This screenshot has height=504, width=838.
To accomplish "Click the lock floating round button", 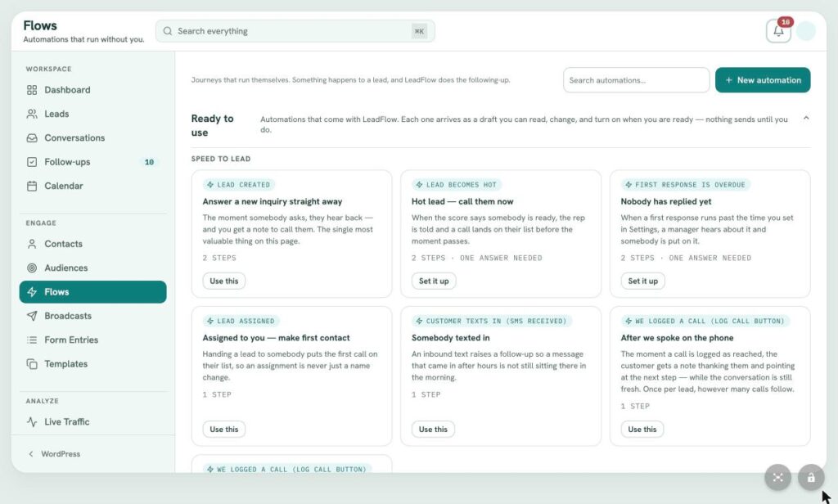I will 811,477.
